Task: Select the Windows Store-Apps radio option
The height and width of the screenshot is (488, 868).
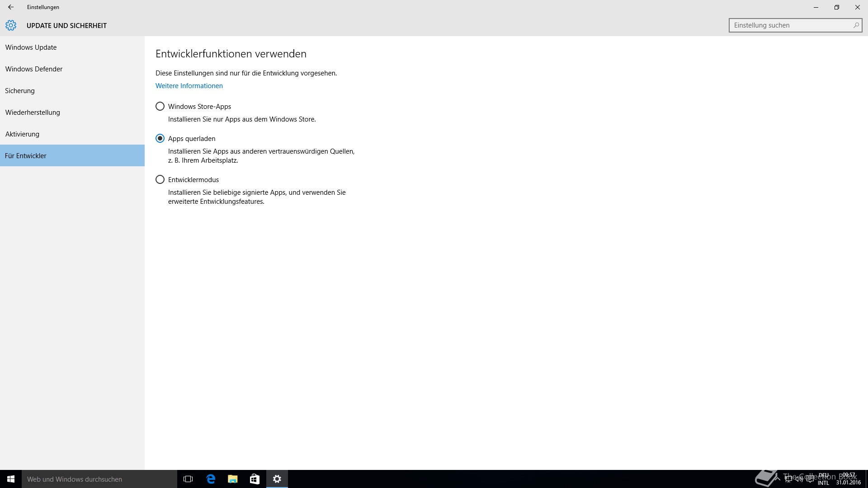Action: [x=160, y=106]
